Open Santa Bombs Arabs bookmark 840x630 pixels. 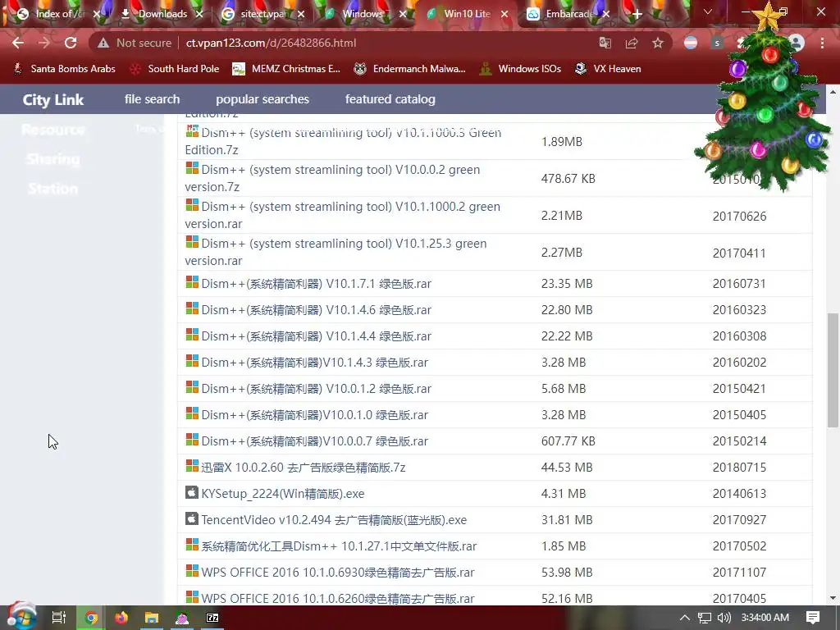64,69
